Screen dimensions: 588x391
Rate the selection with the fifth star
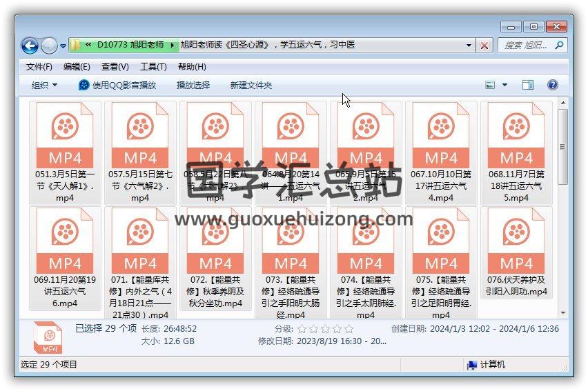(x=349, y=329)
